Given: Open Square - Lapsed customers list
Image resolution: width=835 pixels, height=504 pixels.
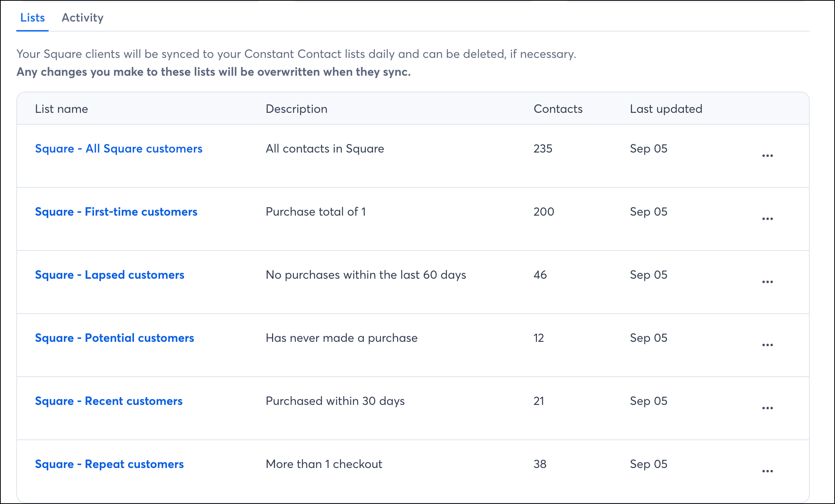Looking at the screenshot, I should tap(109, 275).
